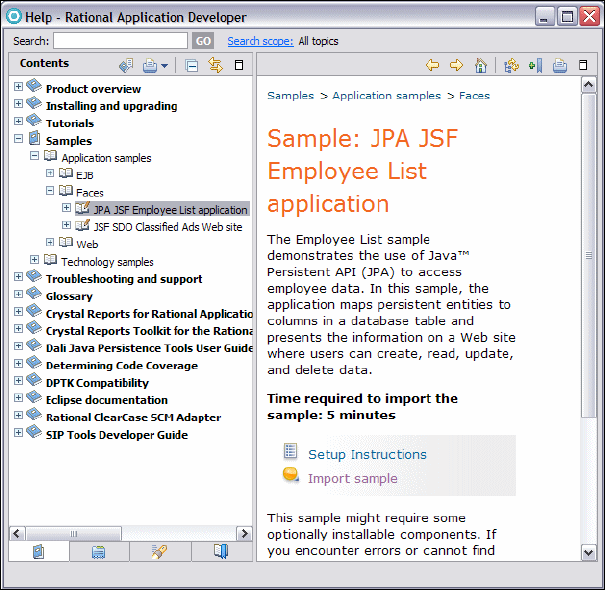
Task: Click the Collapse All icon in Contents toolbar
Action: [x=191, y=66]
